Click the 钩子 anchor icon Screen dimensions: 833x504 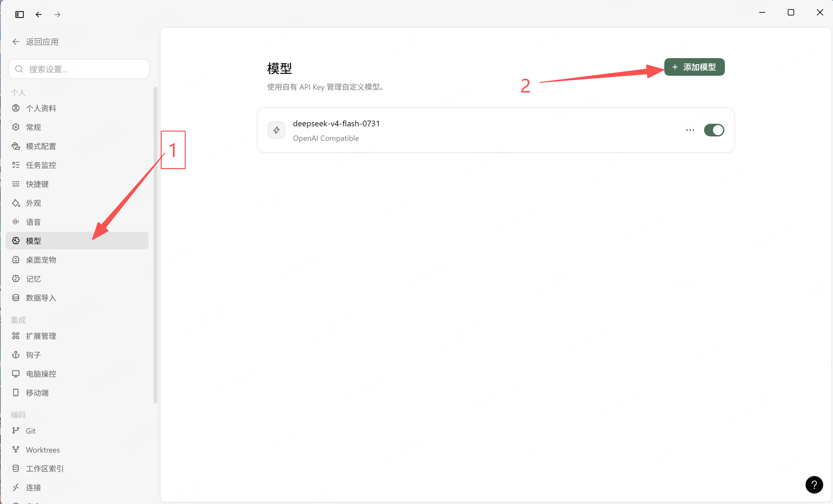pos(16,355)
